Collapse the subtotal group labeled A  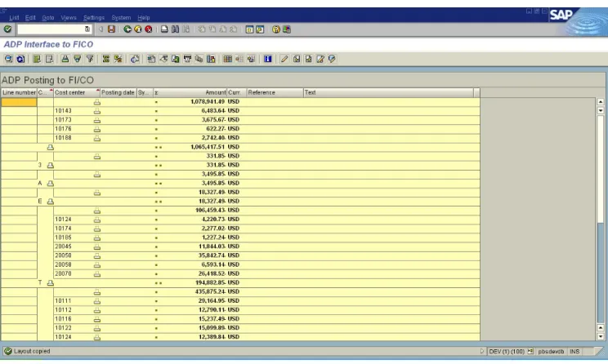point(51,184)
